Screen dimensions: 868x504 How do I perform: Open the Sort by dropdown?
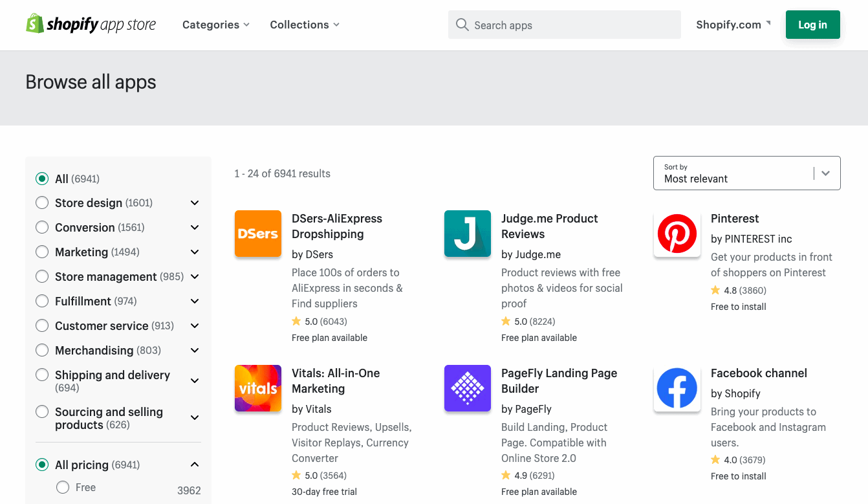point(746,173)
